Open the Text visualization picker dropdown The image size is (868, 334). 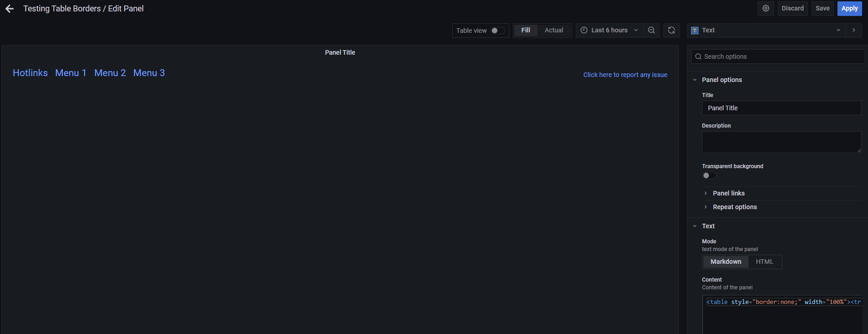click(767, 30)
